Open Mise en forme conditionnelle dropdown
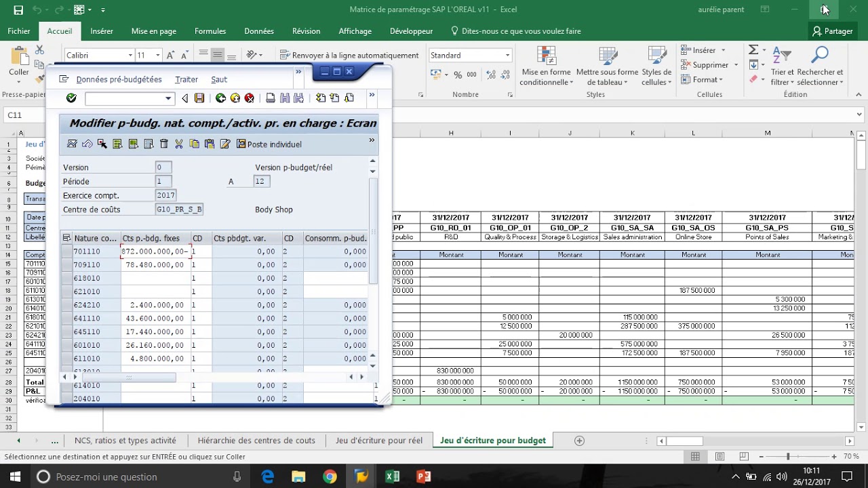Screen dimensions: 868x488 coord(546,66)
